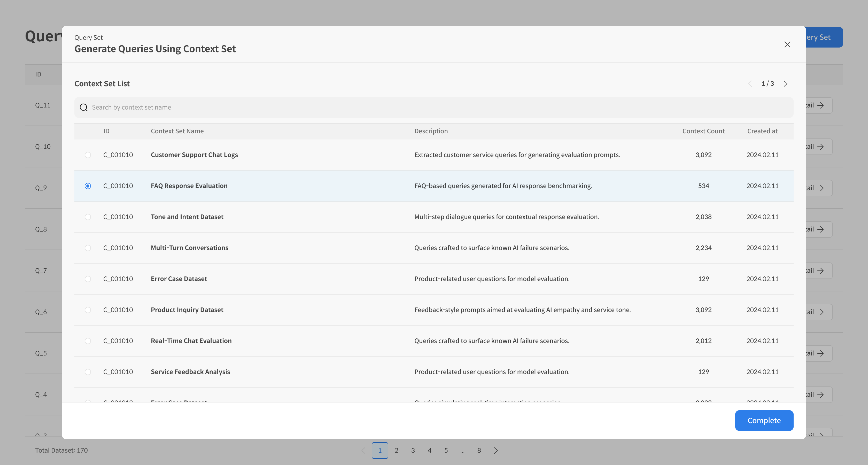This screenshot has height=465, width=868.
Task: Go to next context set list page
Action: pos(785,83)
